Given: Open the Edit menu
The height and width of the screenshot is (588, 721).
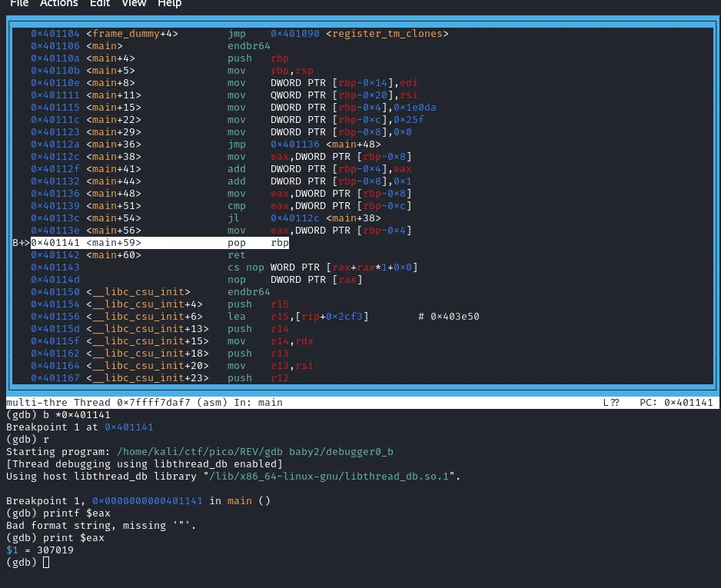Looking at the screenshot, I should point(100,4).
